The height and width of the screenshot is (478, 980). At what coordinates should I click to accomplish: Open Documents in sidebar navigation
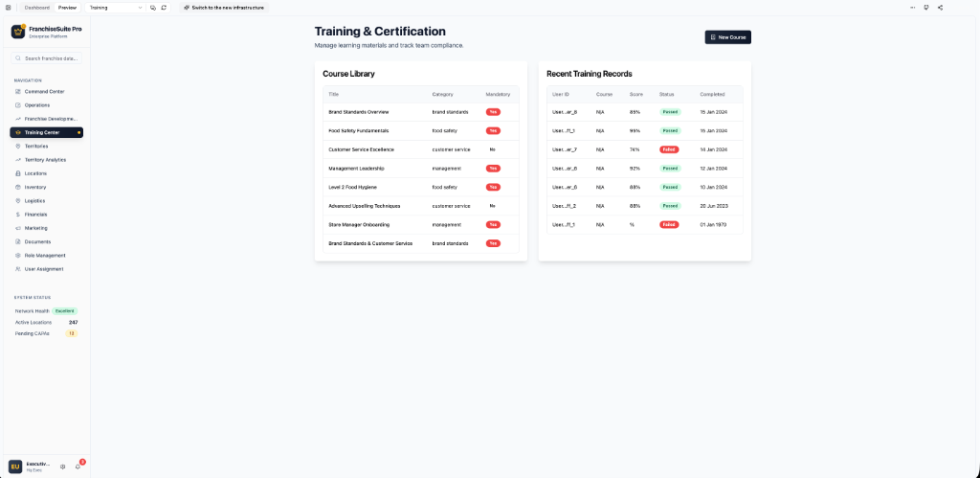point(46,241)
